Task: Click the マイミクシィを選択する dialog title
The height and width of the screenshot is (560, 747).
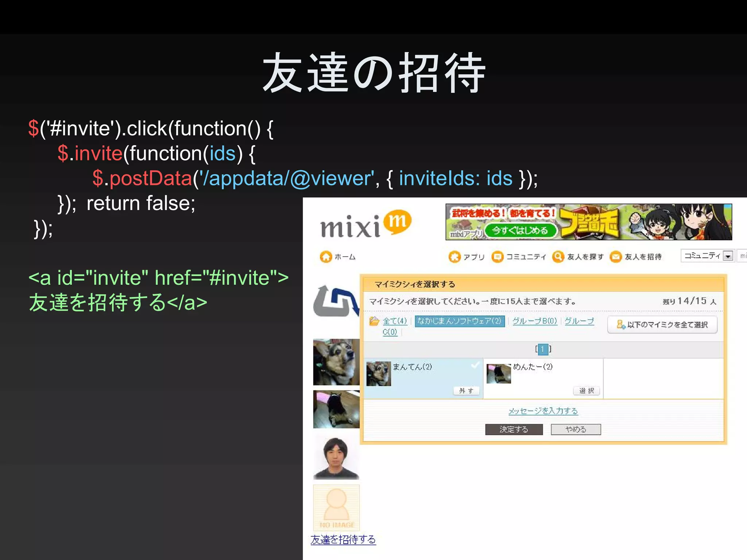Action: tap(415, 284)
